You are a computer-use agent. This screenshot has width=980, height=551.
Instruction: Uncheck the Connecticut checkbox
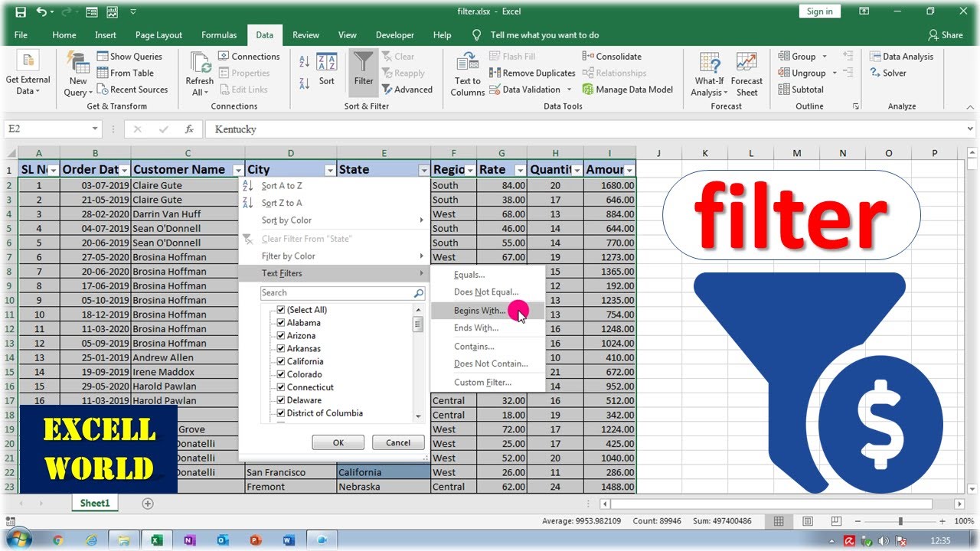pyautogui.click(x=281, y=387)
